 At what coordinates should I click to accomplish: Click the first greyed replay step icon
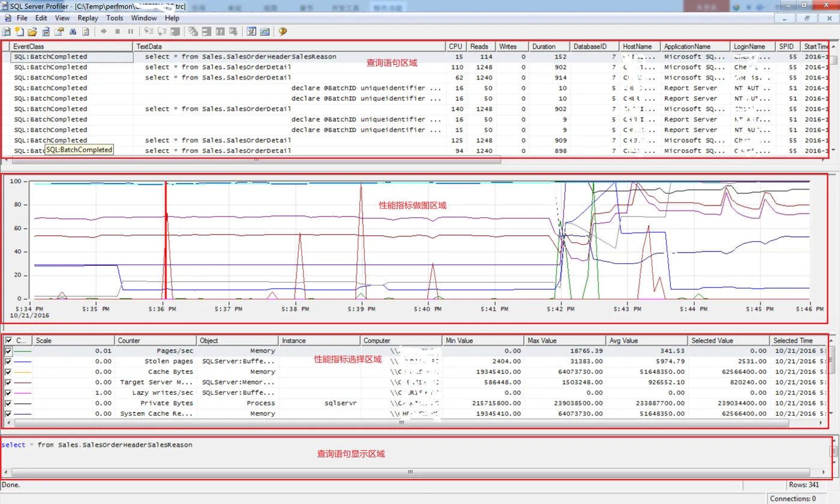149,32
